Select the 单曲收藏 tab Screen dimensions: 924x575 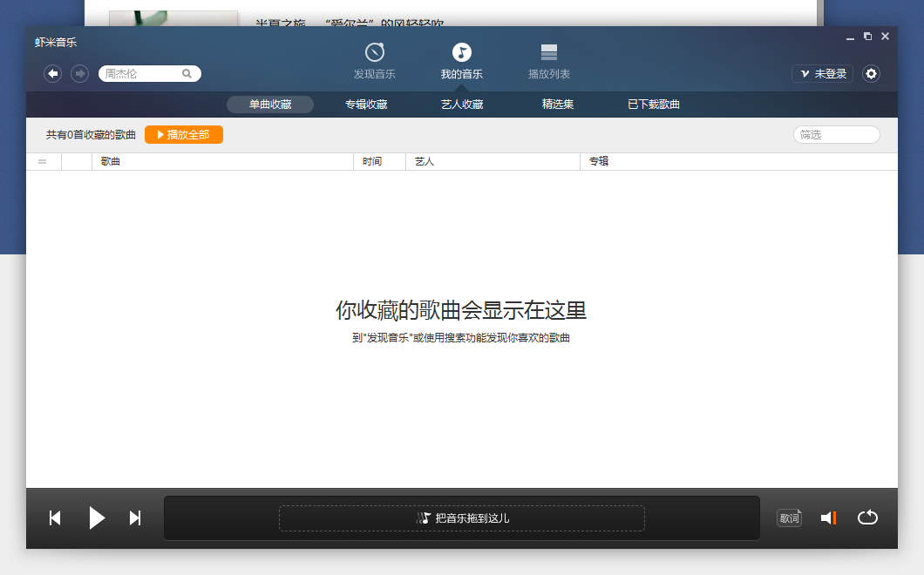pos(270,105)
